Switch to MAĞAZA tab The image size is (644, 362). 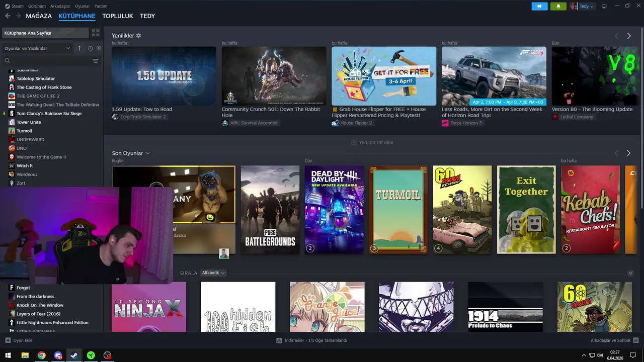click(x=39, y=16)
